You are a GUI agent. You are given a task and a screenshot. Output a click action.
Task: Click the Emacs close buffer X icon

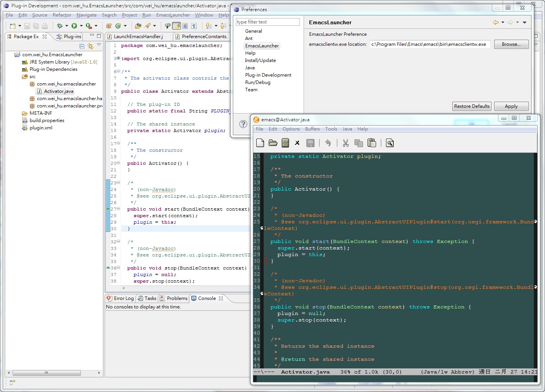(x=297, y=143)
